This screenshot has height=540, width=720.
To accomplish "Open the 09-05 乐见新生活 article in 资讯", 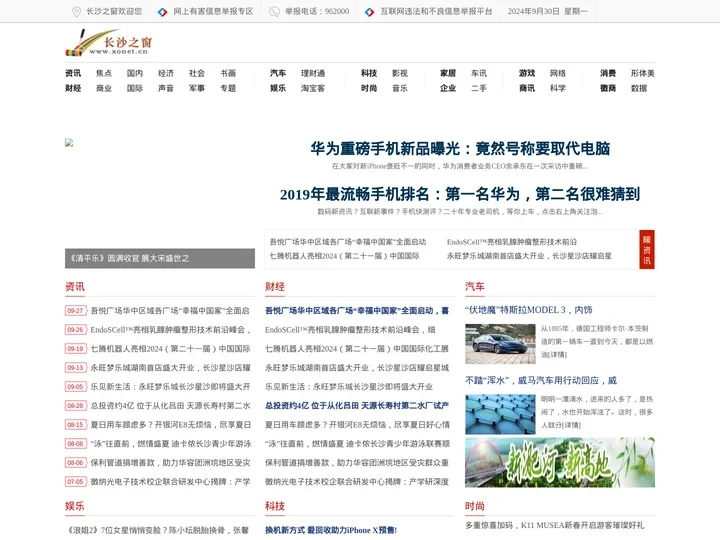I will [x=170, y=387].
